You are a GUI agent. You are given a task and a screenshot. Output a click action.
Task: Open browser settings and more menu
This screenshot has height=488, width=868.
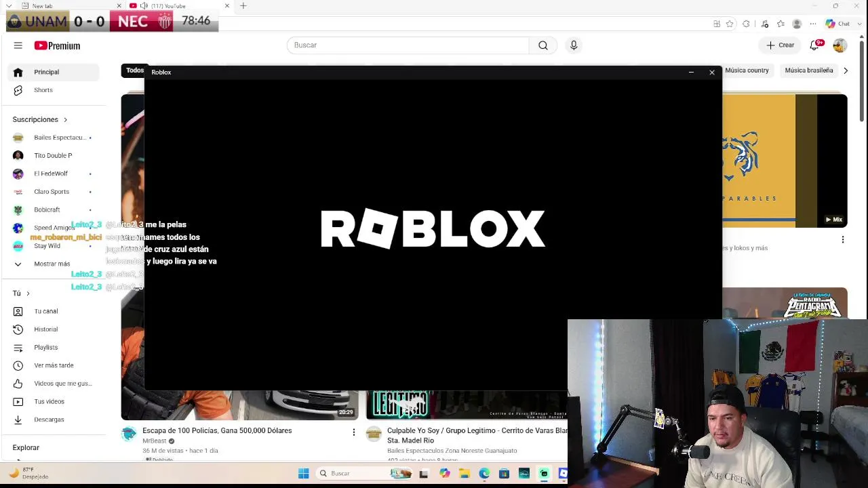(x=813, y=24)
